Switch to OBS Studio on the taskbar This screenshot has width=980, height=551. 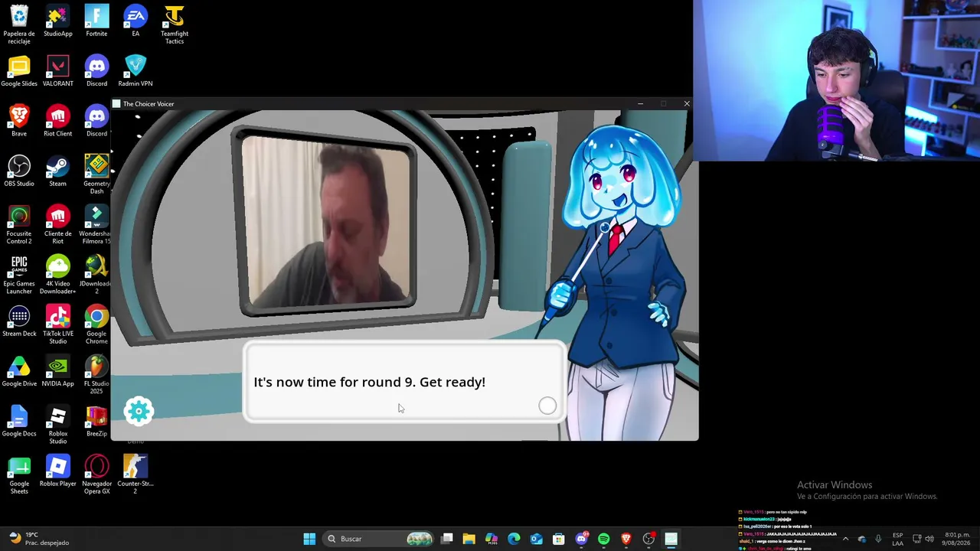648,539
